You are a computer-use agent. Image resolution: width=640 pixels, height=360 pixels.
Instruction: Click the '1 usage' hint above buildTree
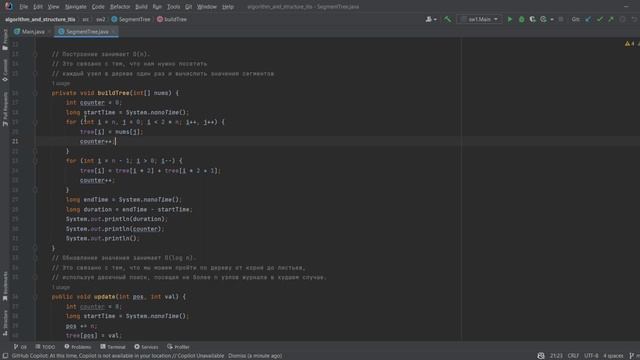(x=61, y=83)
